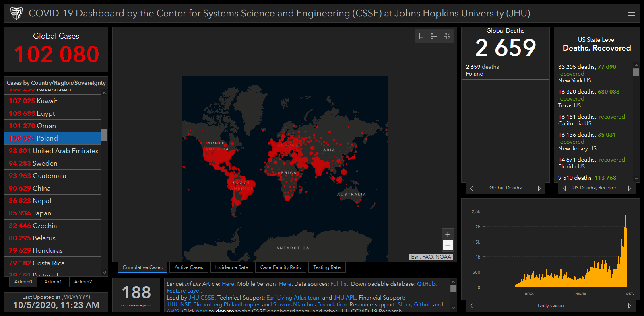Open Stavros Niarchos Foundation link
The width and height of the screenshot is (644, 316).
click(x=310, y=304)
